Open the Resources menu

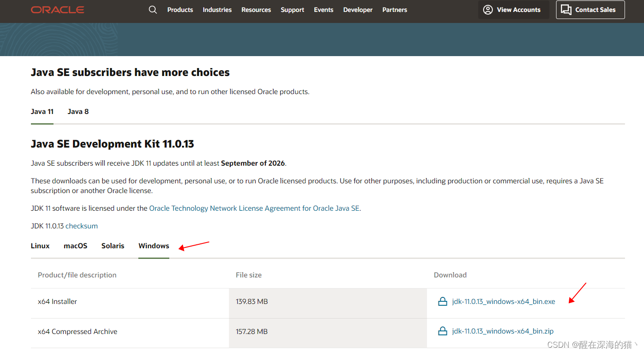coord(256,10)
